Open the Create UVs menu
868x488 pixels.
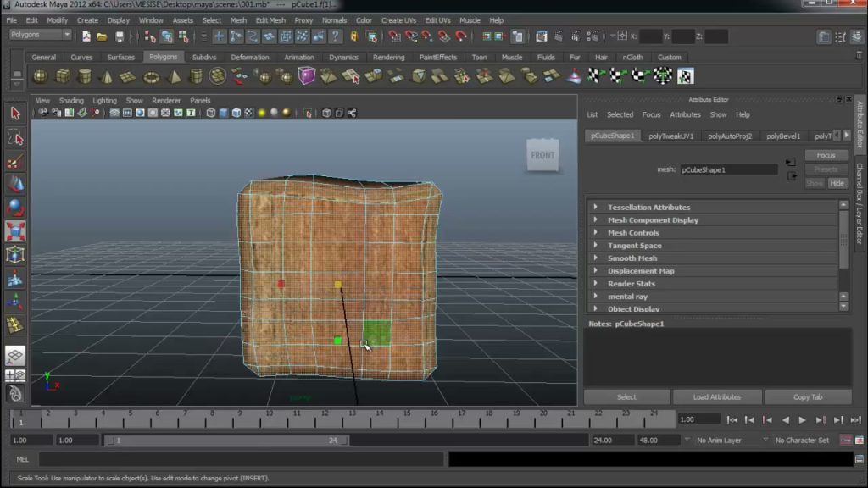click(x=398, y=20)
